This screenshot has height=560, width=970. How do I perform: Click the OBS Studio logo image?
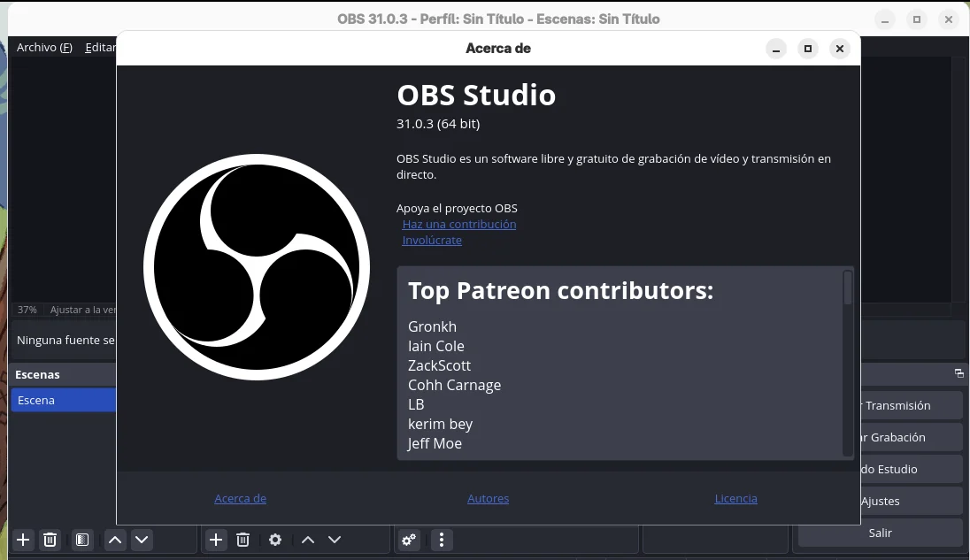click(257, 267)
